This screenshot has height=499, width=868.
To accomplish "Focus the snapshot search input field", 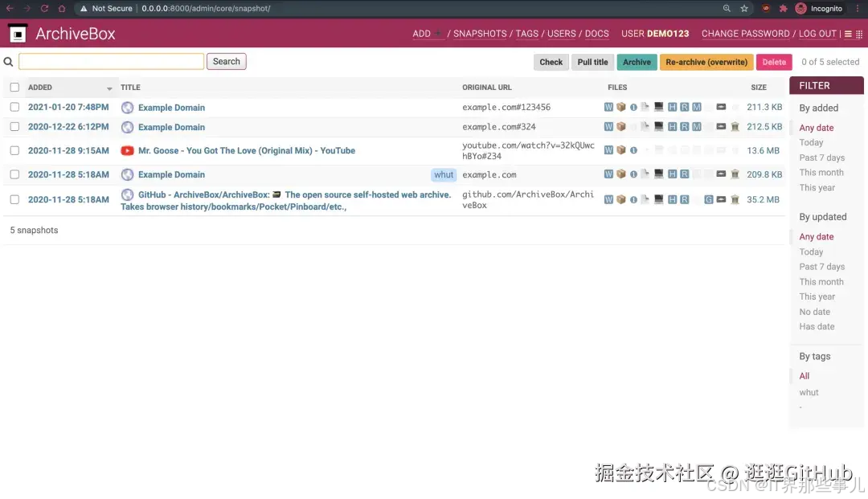I will tap(111, 61).
